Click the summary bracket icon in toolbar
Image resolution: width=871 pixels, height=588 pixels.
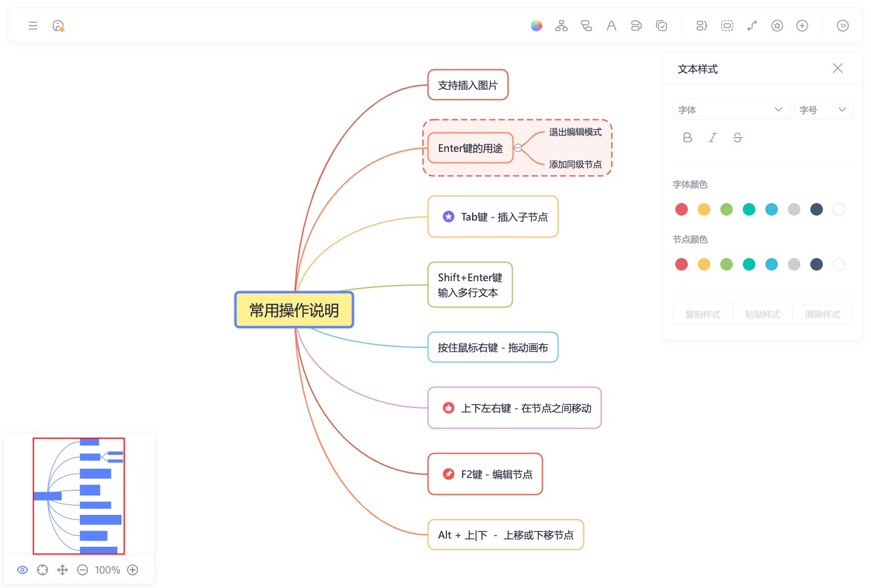click(x=702, y=26)
